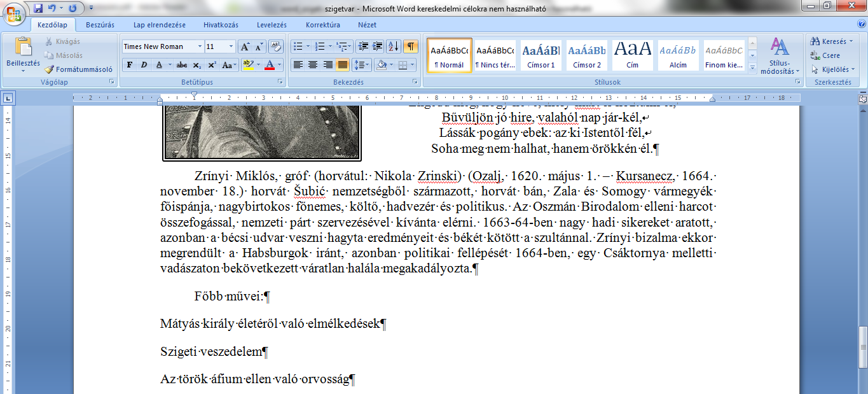Center the paragraph text

coord(313,65)
